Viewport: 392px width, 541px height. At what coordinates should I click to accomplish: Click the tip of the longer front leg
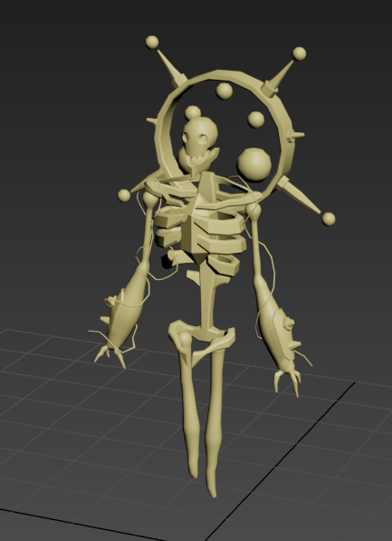pyautogui.click(x=213, y=490)
